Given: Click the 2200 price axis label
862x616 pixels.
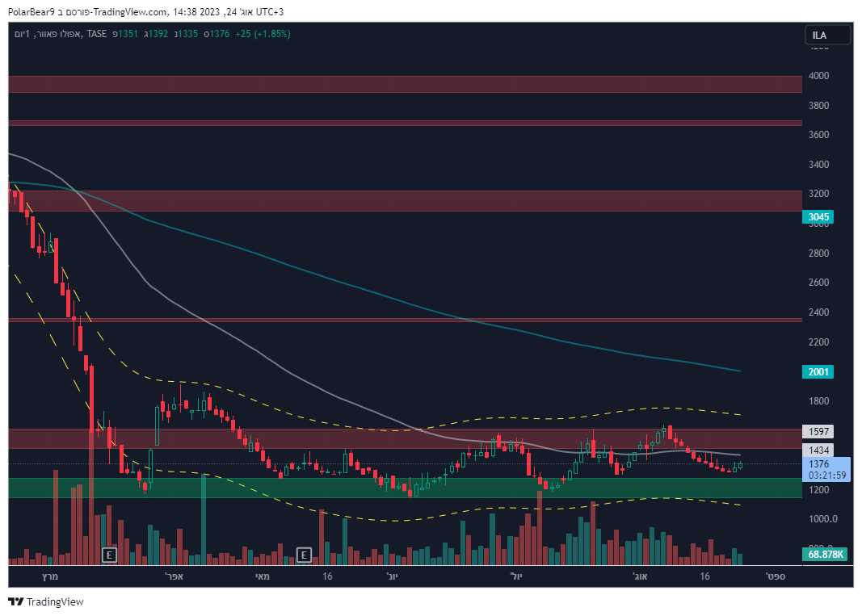Looking at the screenshot, I should tap(818, 342).
